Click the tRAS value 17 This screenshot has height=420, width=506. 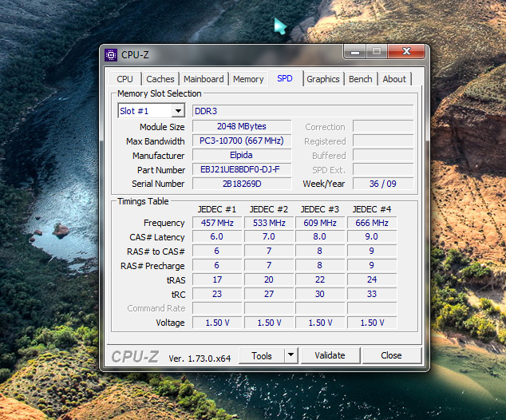pos(217,279)
